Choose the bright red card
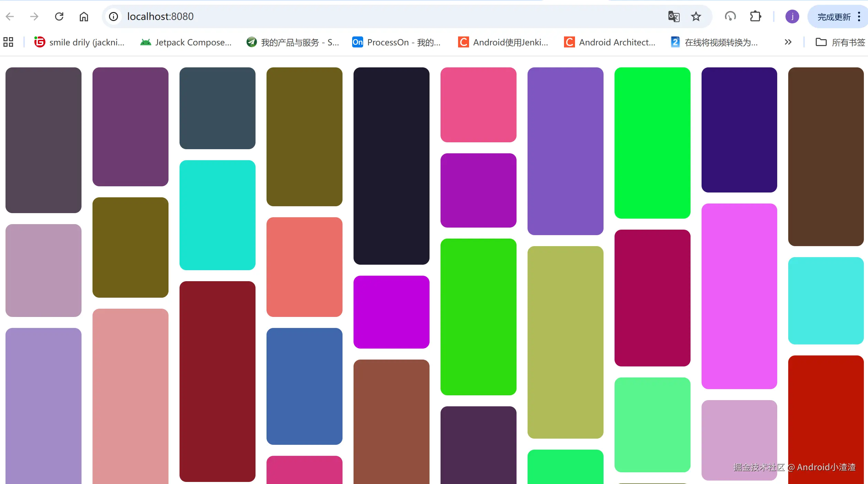The height and width of the screenshot is (484, 868). pos(826,420)
